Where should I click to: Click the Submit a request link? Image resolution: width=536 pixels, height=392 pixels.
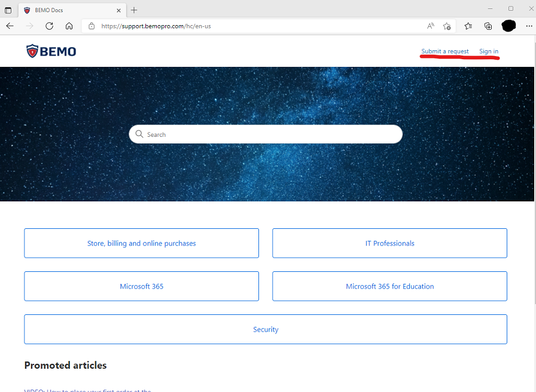pos(444,51)
